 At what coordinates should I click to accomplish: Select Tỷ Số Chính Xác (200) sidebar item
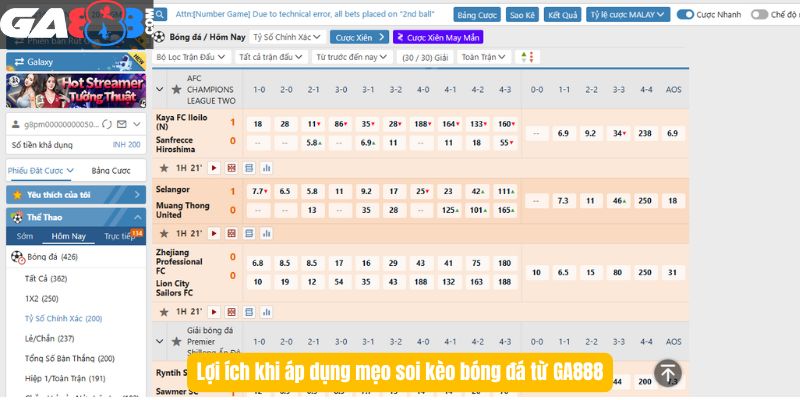tap(63, 318)
